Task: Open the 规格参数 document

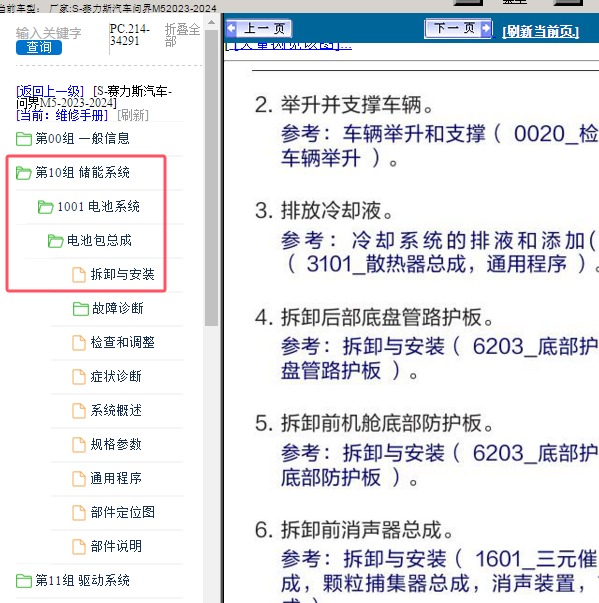Action: click(116, 444)
